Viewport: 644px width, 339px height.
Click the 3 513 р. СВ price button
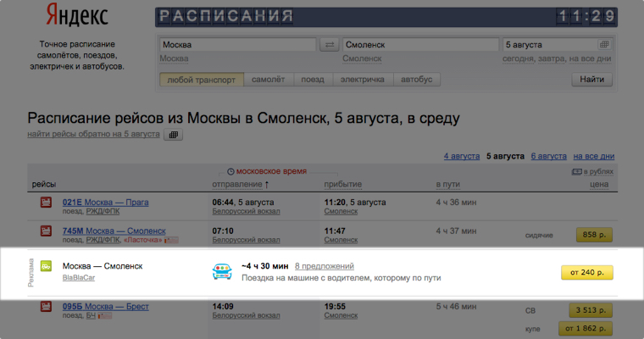coord(591,310)
